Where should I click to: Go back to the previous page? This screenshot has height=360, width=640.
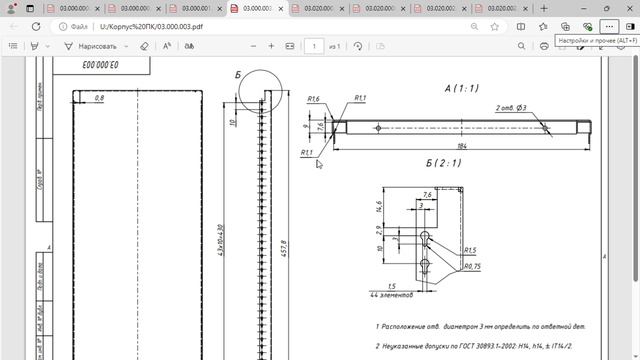pos(13,27)
